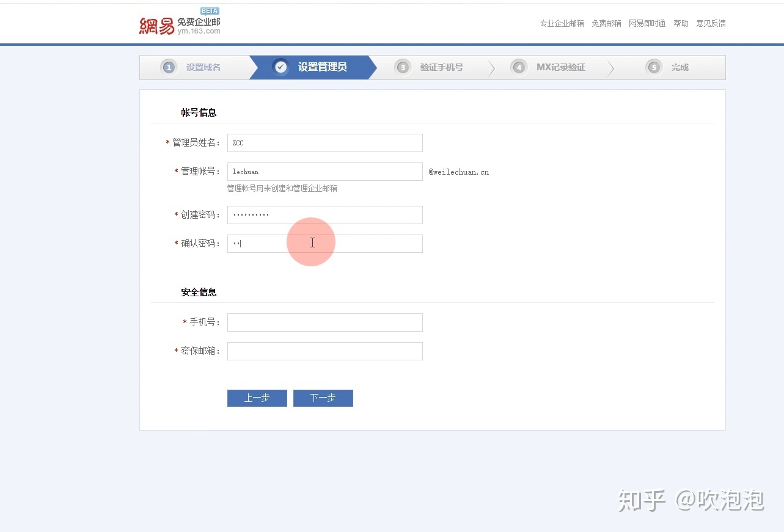Select the step 5 完成 number icon
784x532 pixels.
[653, 67]
